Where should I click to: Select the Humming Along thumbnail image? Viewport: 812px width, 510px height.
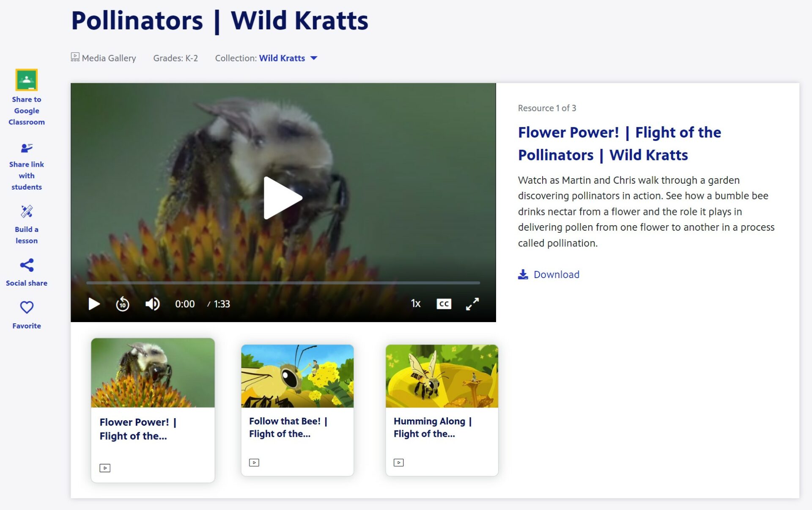click(x=442, y=376)
